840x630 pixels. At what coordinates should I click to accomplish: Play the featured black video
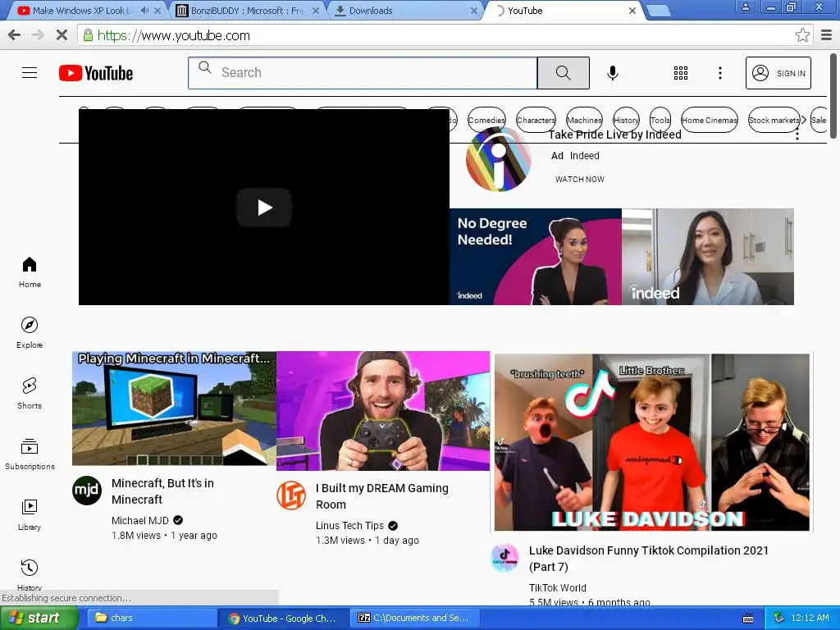click(264, 208)
